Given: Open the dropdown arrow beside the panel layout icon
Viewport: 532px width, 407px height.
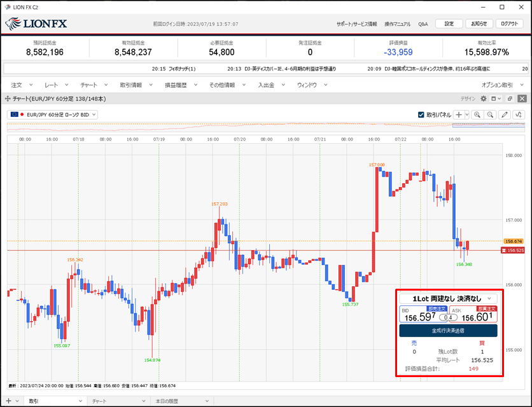Looking at the screenshot, I should point(500,99).
